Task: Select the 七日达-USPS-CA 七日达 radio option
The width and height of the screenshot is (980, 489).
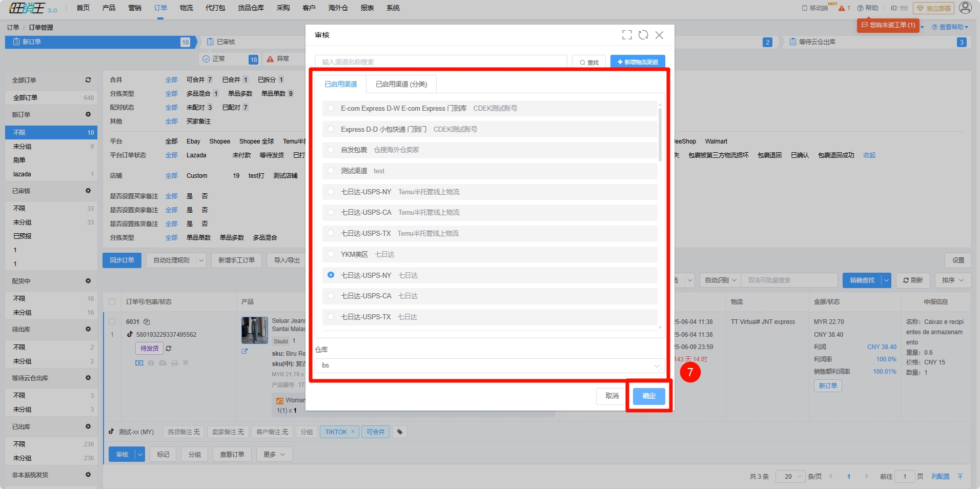Action: pyautogui.click(x=331, y=296)
